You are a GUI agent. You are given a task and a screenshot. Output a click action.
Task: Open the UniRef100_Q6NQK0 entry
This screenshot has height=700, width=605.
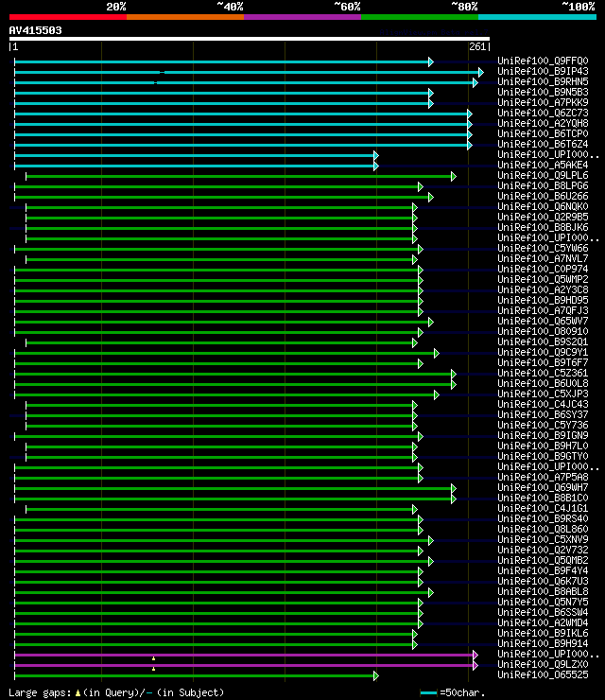(543, 207)
